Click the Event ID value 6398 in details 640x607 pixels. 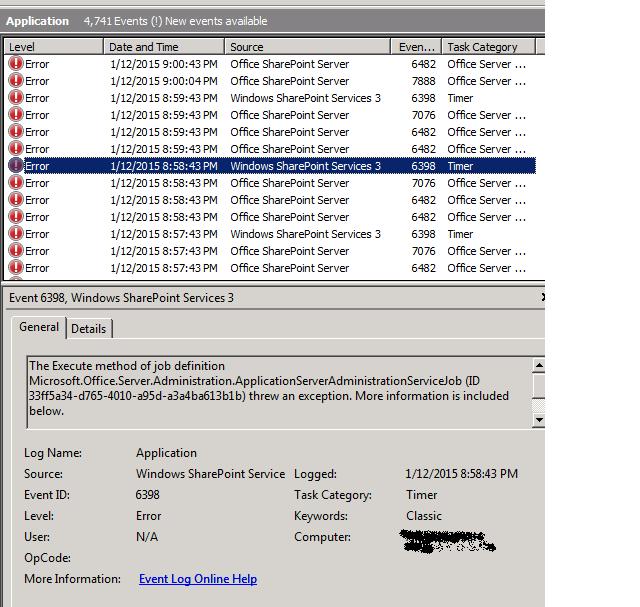pos(147,495)
